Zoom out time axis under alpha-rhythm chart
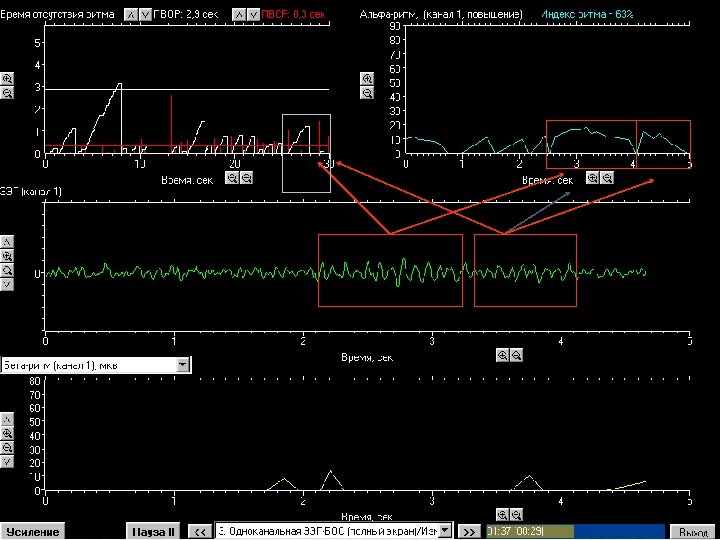Image resolution: width=720 pixels, height=540 pixels. click(607, 178)
